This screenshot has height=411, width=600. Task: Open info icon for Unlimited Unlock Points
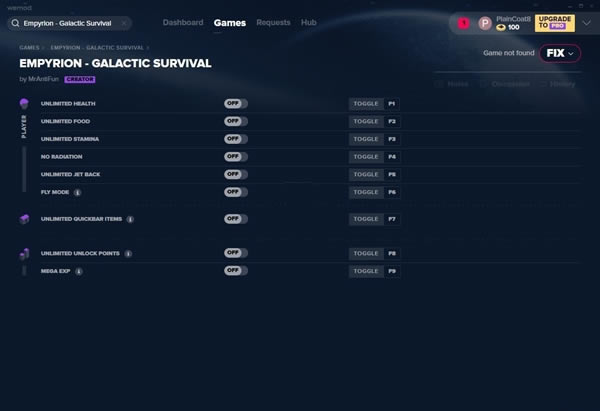127,254
